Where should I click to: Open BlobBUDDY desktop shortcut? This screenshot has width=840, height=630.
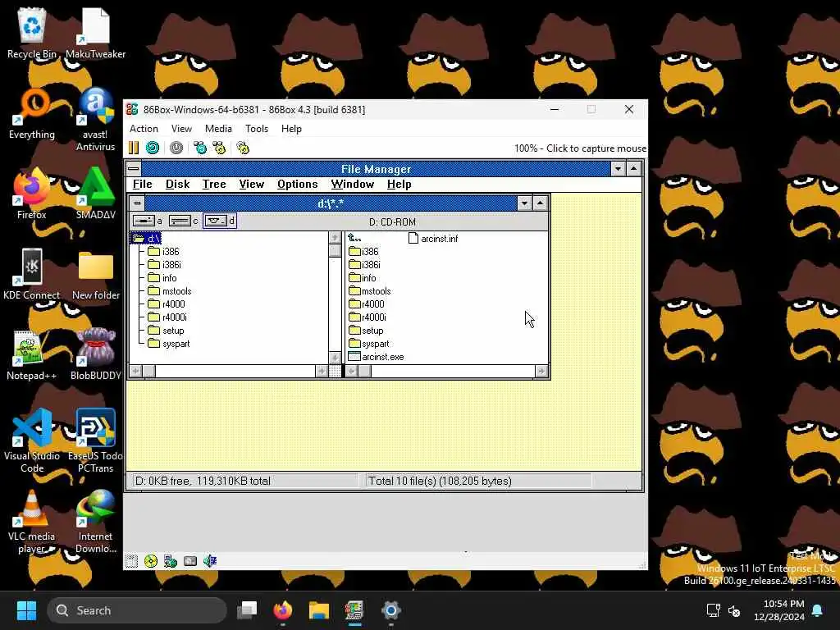pyautogui.click(x=95, y=354)
